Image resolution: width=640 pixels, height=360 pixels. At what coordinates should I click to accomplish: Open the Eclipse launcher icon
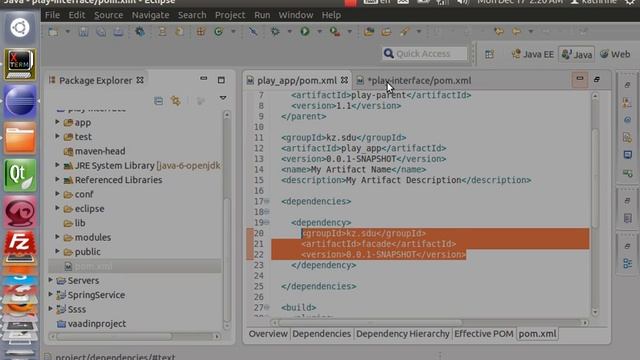click(20, 101)
